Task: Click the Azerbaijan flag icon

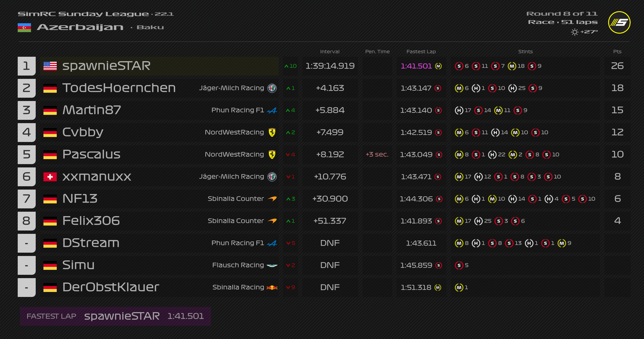Action: click(x=24, y=28)
